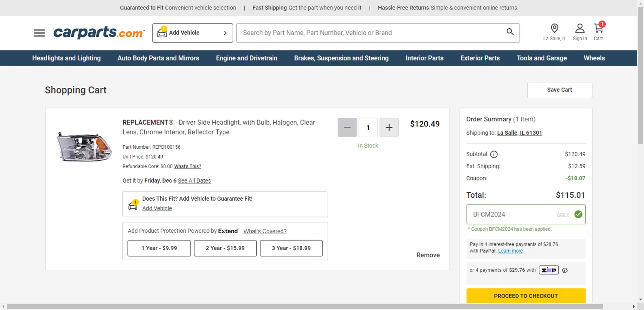Click the Subtotal info icon
The image size is (644, 310).
pyautogui.click(x=494, y=154)
